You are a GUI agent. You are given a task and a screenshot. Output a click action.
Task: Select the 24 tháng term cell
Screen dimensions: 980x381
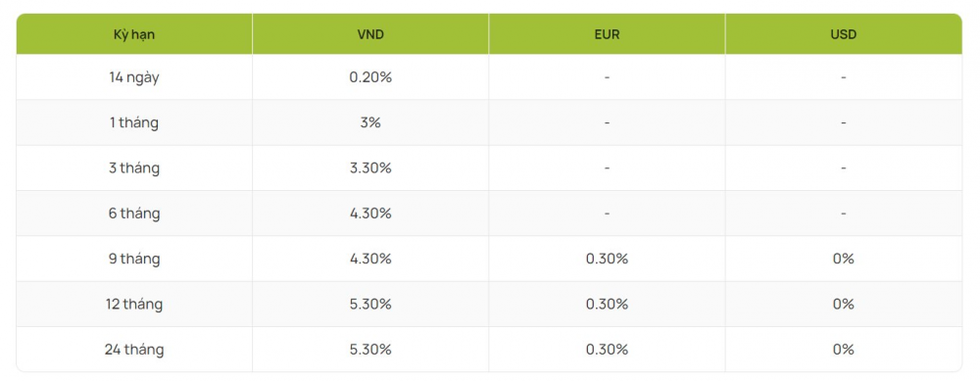pyautogui.click(x=134, y=350)
